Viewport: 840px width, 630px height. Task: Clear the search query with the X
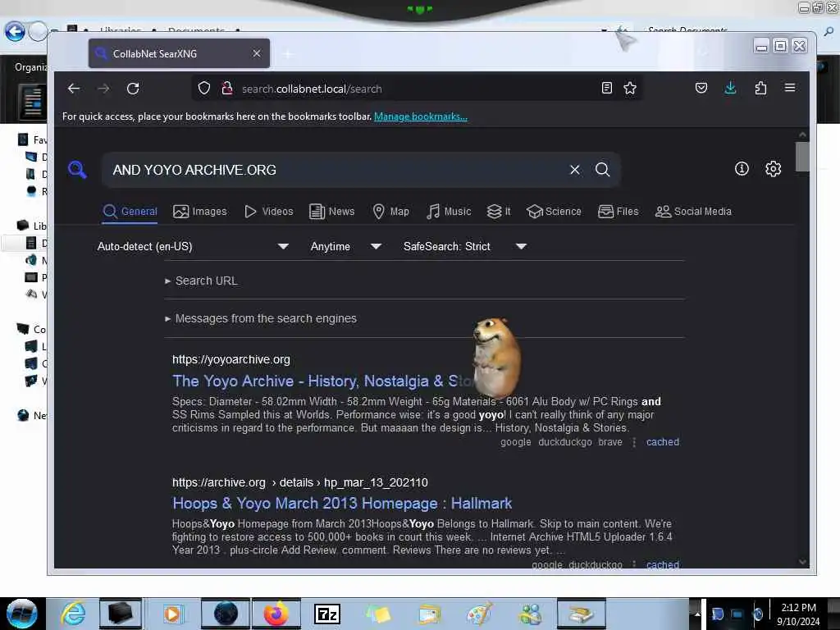coord(575,170)
